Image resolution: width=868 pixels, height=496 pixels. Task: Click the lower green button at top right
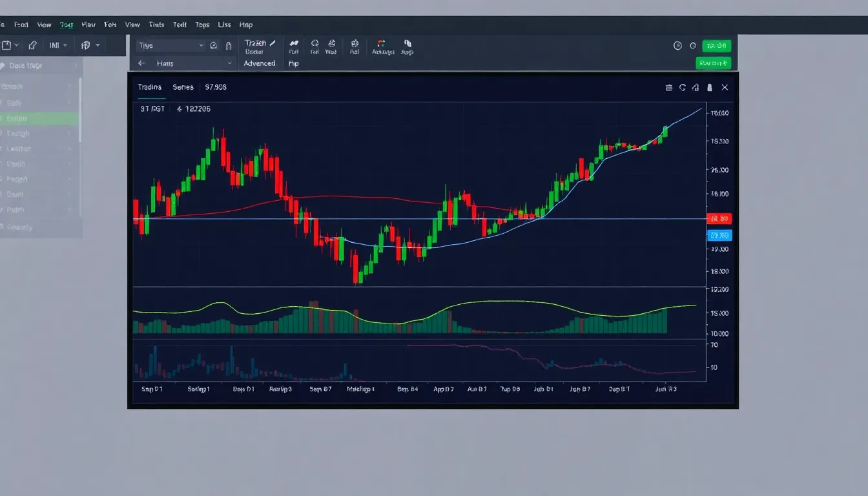coord(714,63)
